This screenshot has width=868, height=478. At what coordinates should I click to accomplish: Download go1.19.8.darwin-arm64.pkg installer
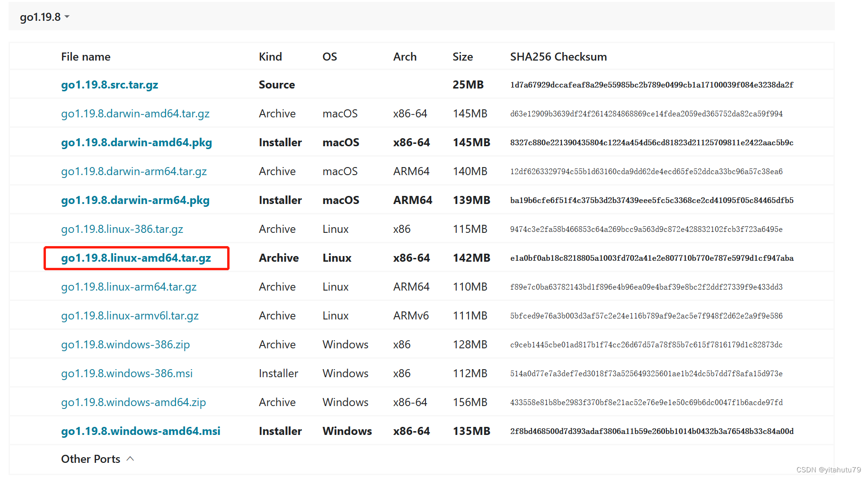point(135,200)
